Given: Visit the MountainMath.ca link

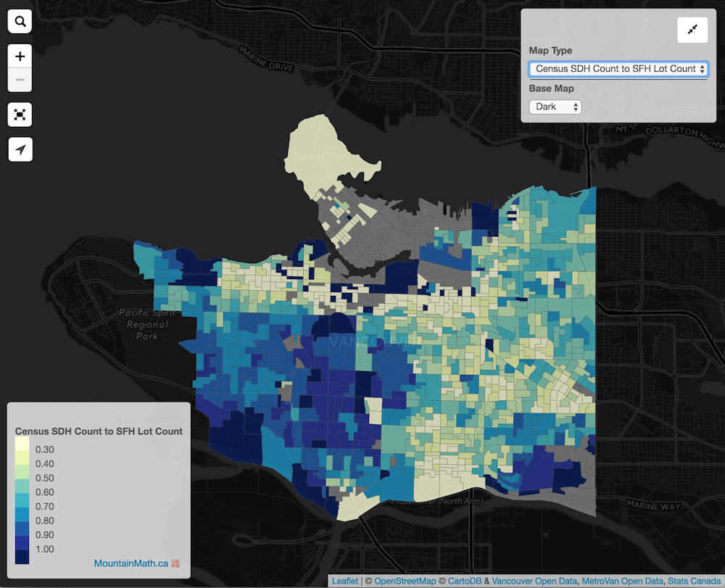Looking at the screenshot, I should 130,563.
